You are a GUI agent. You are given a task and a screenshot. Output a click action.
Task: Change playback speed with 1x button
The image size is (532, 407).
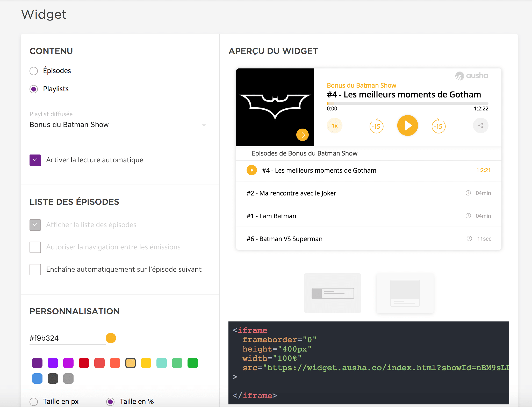[x=335, y=126]
